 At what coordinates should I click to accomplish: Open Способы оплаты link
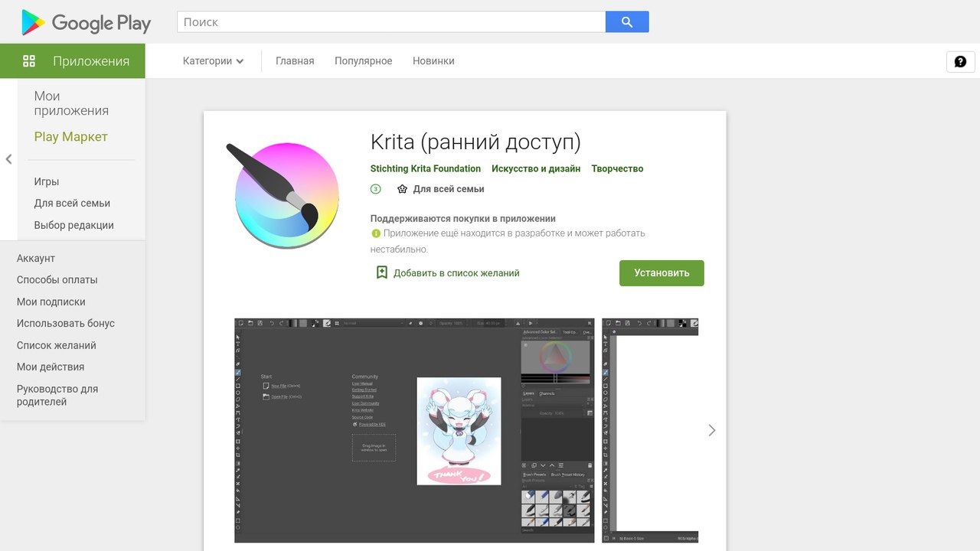(57, 280)
